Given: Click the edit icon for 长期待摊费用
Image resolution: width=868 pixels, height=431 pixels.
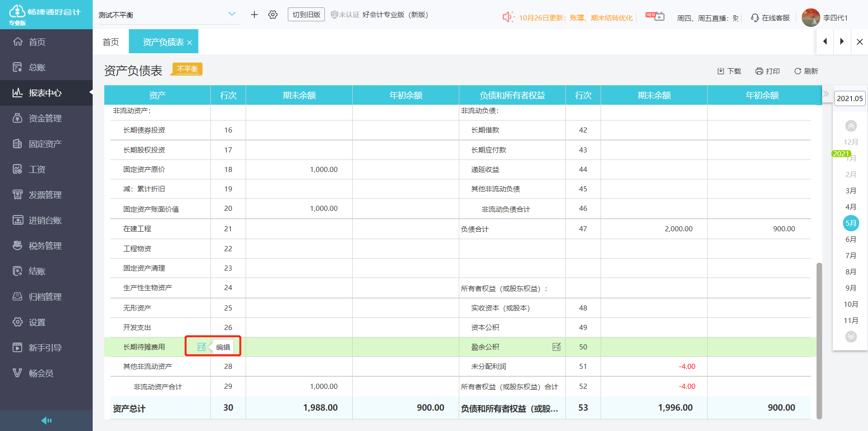Looking at the screenshot, I should [x=202, y=347].
